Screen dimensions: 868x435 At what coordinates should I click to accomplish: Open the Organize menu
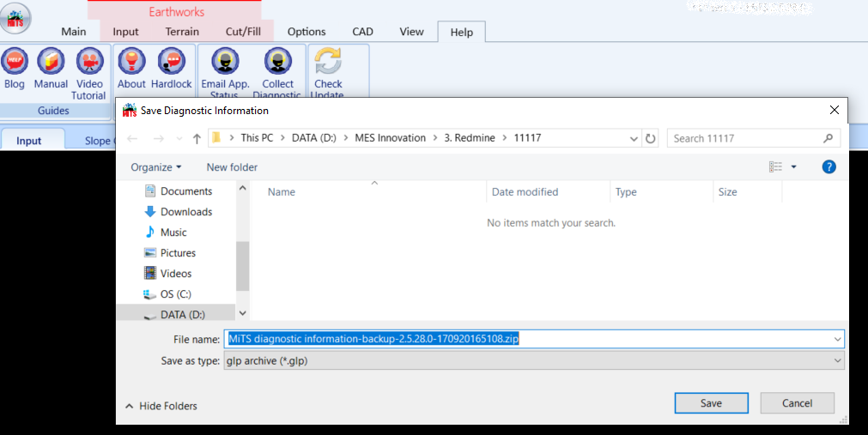click(x=155, y=167)
